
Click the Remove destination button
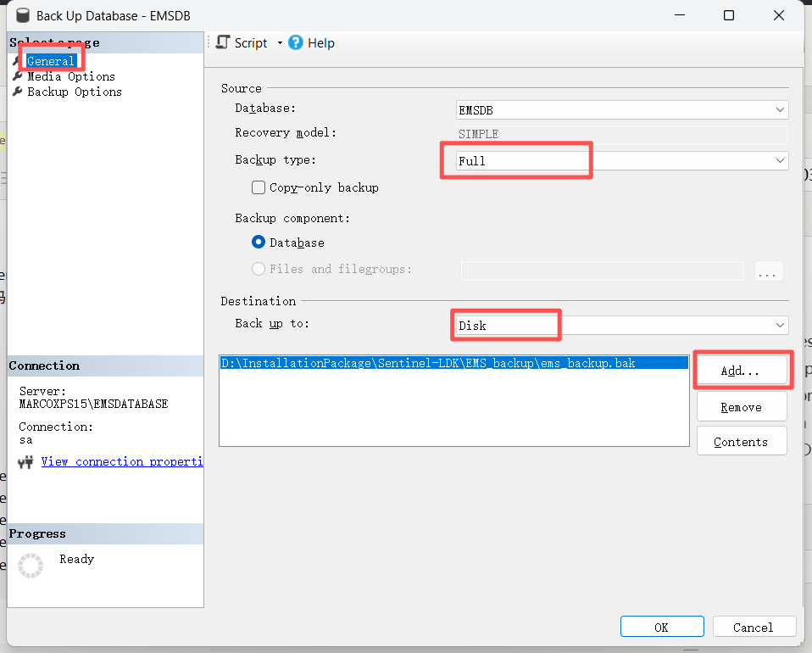click(741, 407)
